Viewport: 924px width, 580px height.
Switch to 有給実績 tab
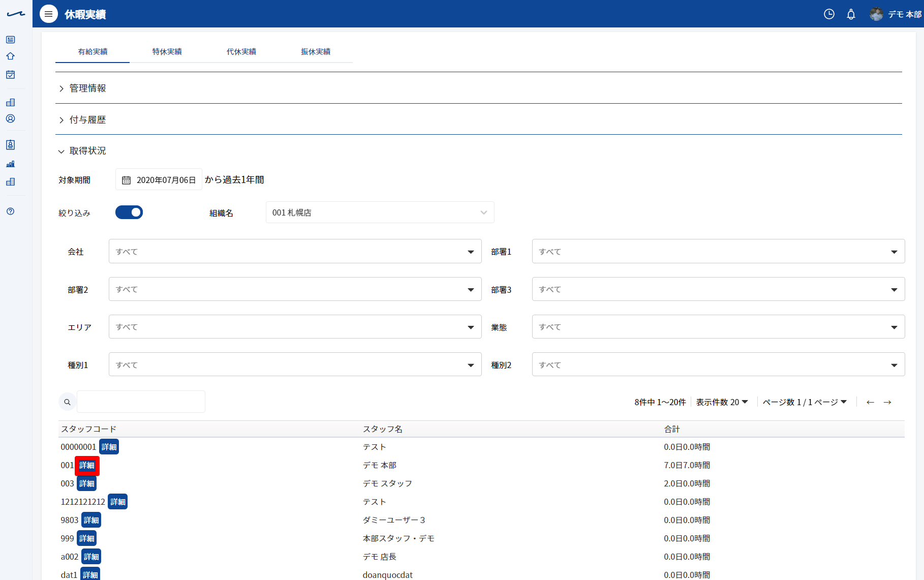pos(93,51)
